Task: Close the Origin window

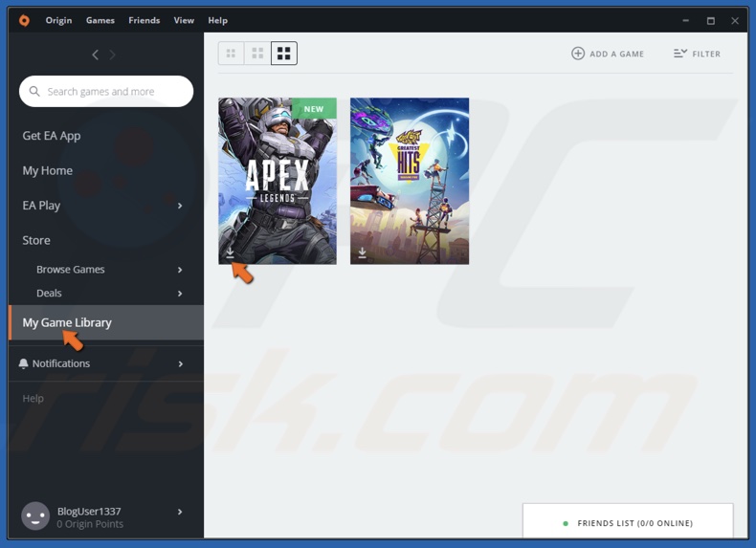Action: click(x=735, y=21)
